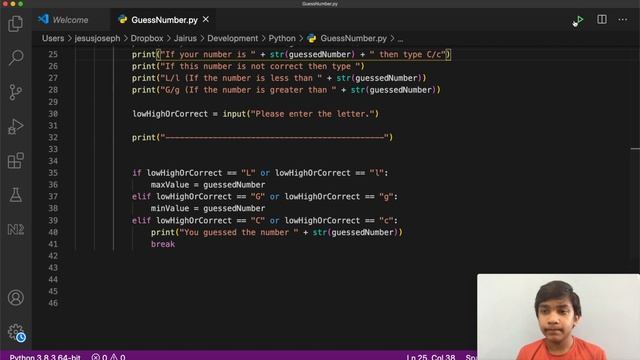
Task: Open the Explorer view in activity bar
Action: [16, 23]
